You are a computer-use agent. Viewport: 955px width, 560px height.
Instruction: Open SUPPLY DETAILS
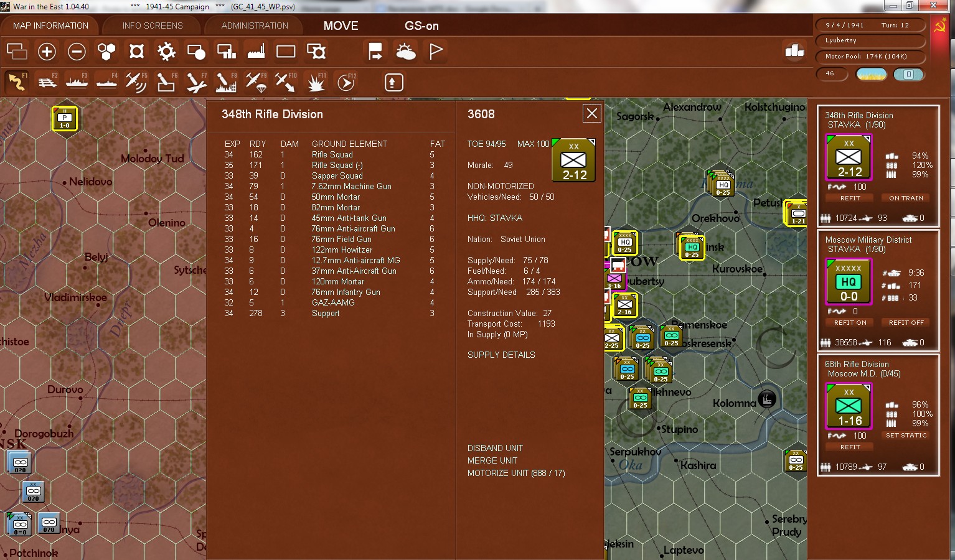click(x=501, y=355)
